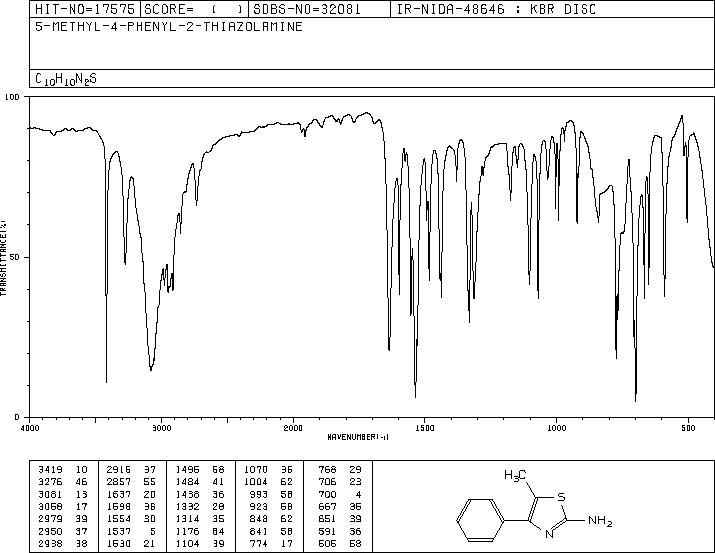Select peak value 1496 in the table
Screen dimensions: 715x553
187,470
